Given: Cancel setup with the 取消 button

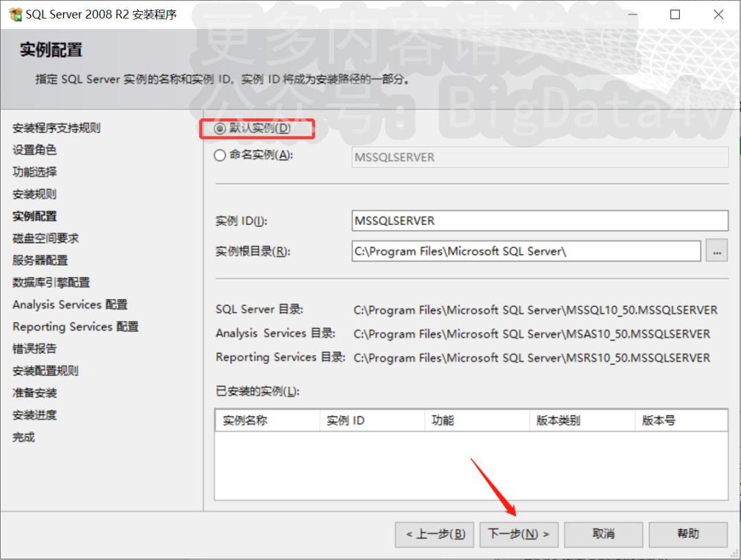Looking at the screenshot, I should coord(604,535).
